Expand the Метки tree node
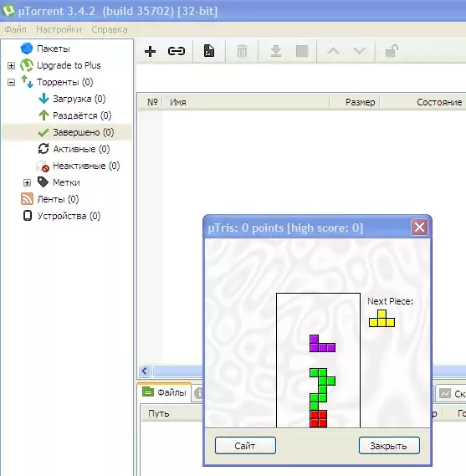 tap(28, 182)
